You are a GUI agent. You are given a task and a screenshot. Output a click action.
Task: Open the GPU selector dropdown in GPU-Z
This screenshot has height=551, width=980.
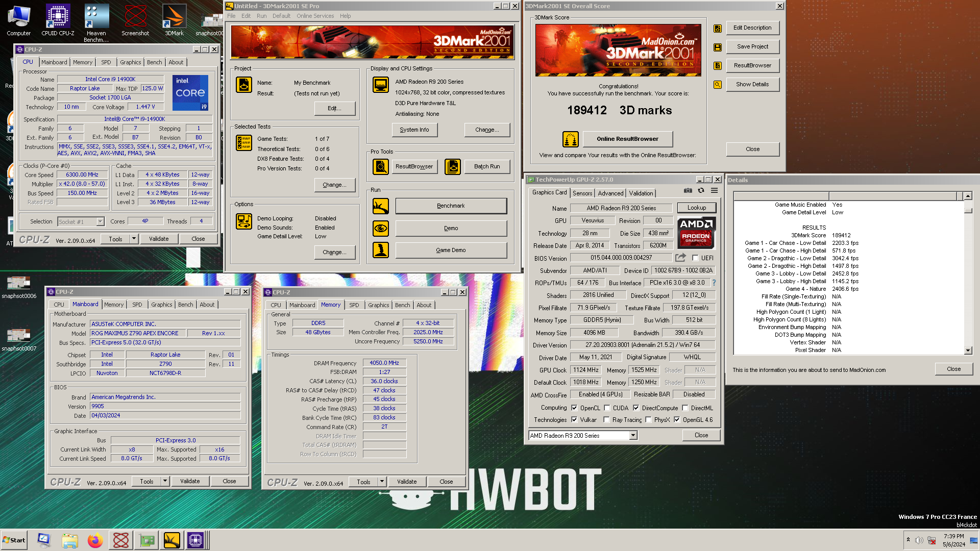click(x=633, y=436)
